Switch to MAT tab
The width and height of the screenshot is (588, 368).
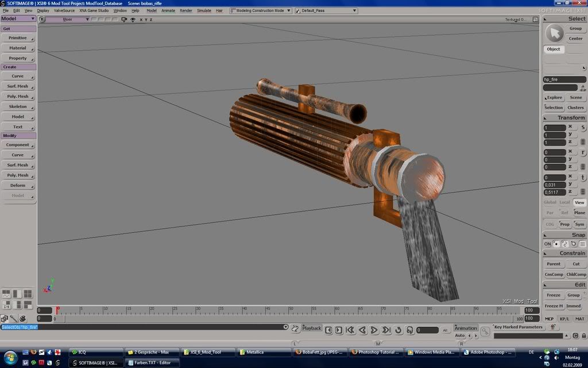579,319
